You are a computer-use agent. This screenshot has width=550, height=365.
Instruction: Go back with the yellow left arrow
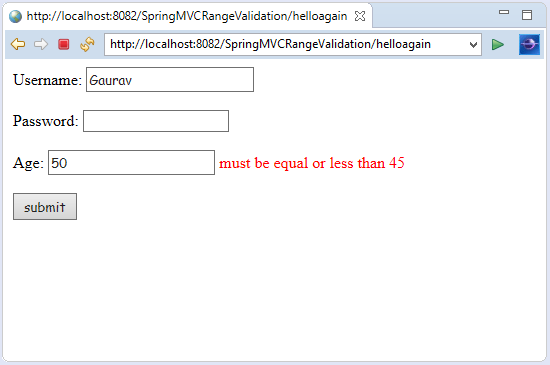click(18, 45)
